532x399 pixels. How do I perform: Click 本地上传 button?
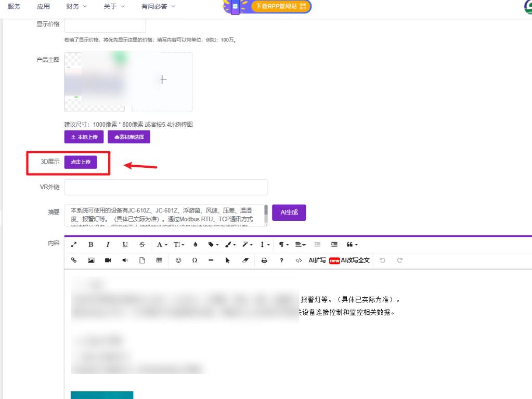click(x=84, y=137)
